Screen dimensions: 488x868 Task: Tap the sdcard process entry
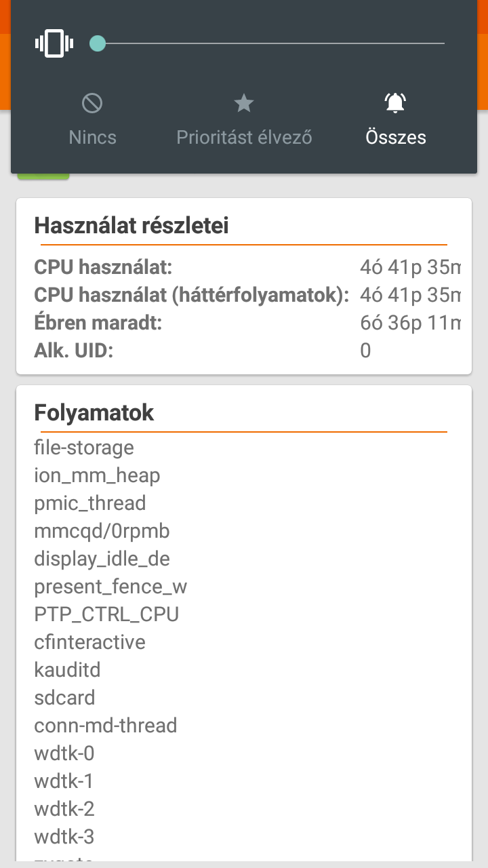point(64,698)
